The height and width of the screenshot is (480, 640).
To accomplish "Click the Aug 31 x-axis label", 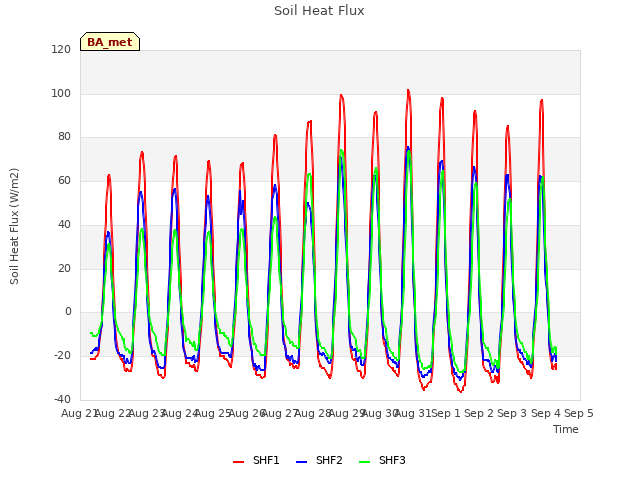I will [413, 413].
